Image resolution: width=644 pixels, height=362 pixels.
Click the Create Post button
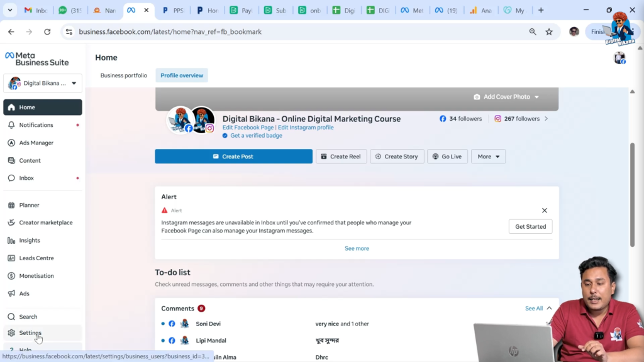(x=234, y=156)
